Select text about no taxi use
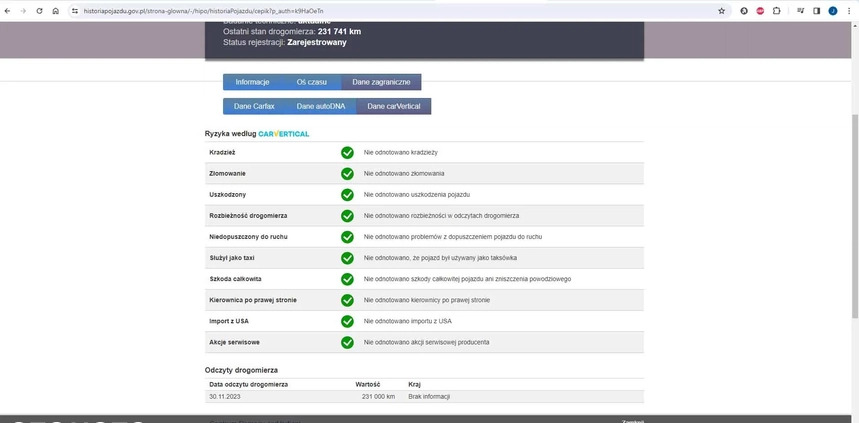Image resolution: width=859 pixels, height=423 pixels. [440, 258]
